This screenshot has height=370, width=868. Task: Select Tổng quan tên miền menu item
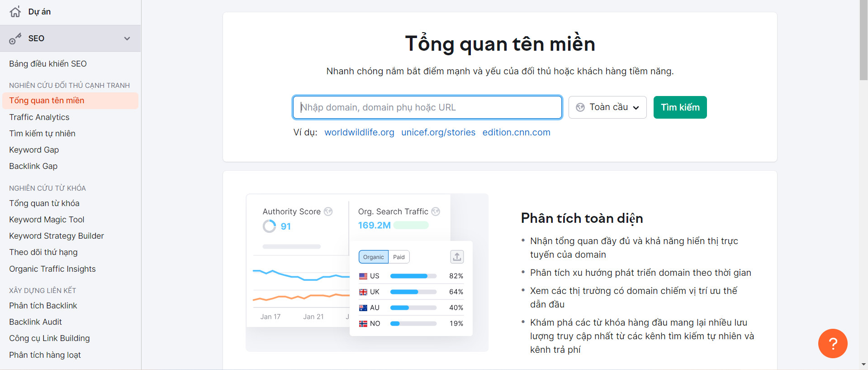point(70,101)
